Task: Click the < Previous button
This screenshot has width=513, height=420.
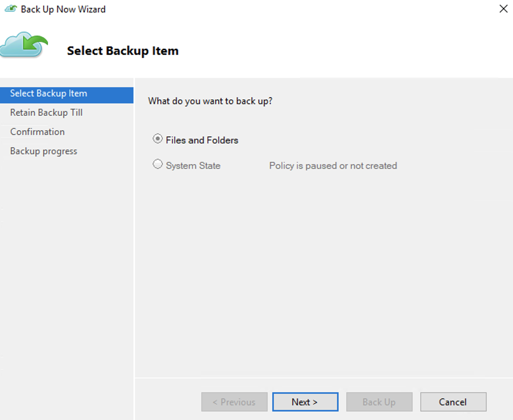Action: tap(234, 402)
